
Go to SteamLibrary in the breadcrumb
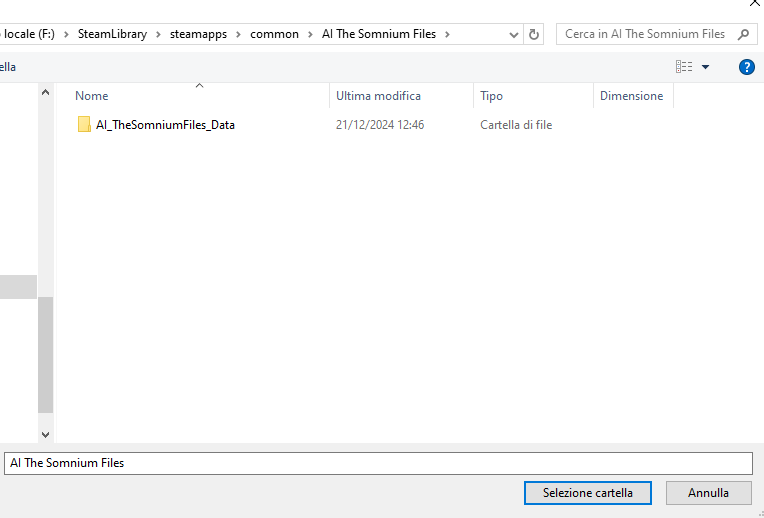[112, 34]
